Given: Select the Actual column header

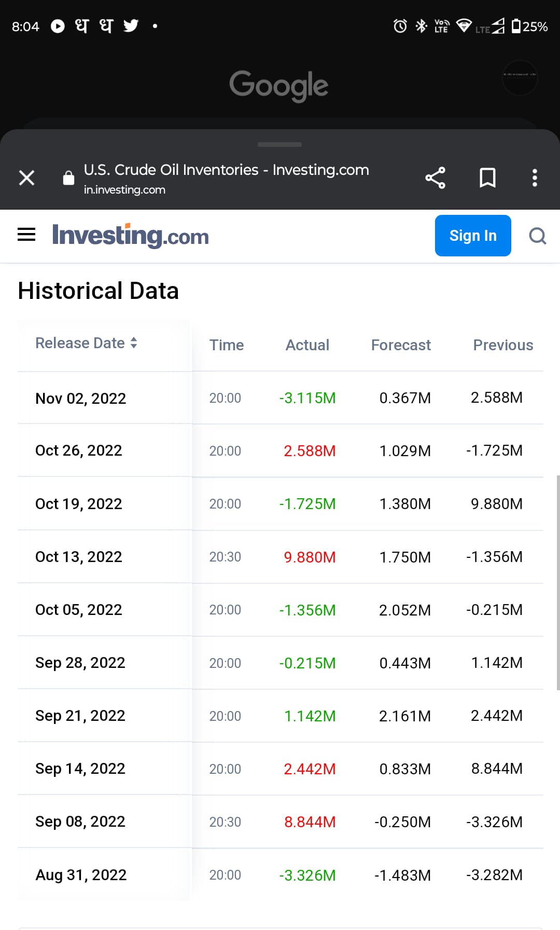Looking at the screenshot, I should tap(307, 345).
